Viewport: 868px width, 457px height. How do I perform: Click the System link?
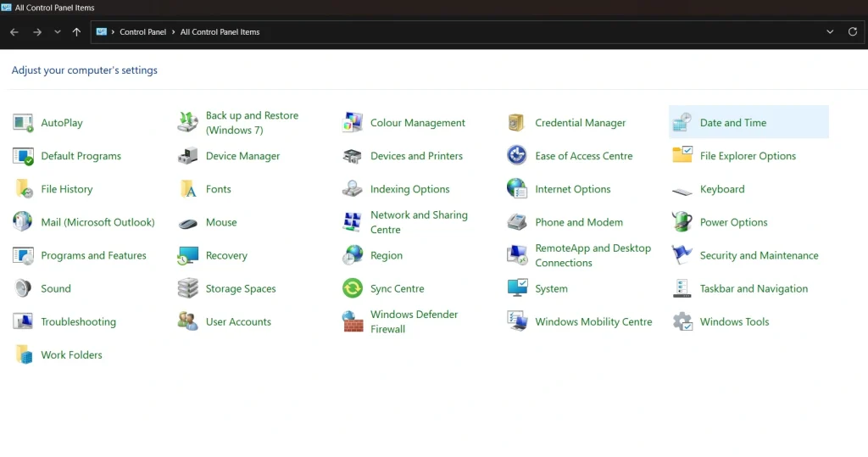click(x=551, y=288)
